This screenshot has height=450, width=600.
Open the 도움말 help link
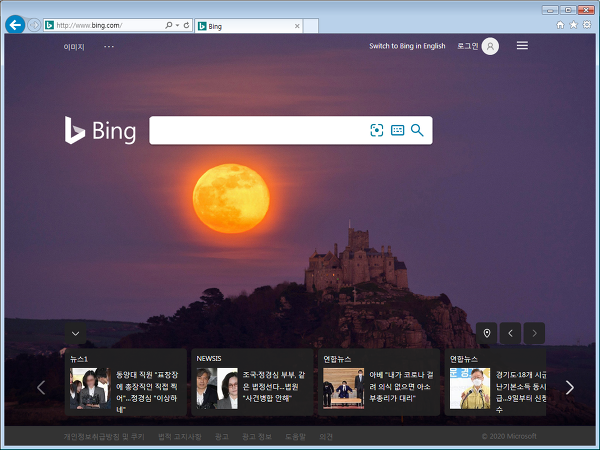point(295,437)
